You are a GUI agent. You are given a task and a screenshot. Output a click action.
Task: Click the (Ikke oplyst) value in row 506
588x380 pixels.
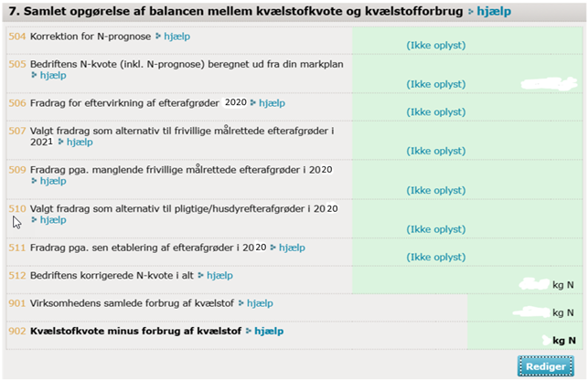(436, 111)
